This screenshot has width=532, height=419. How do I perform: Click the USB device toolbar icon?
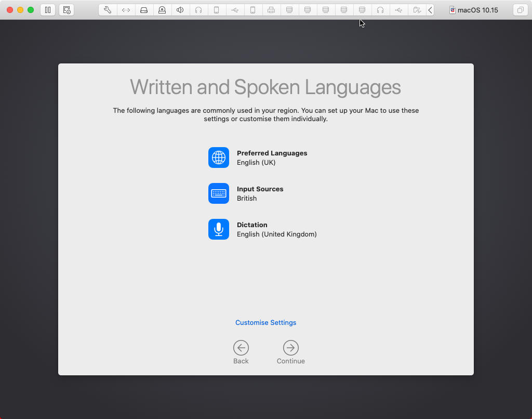235,9
